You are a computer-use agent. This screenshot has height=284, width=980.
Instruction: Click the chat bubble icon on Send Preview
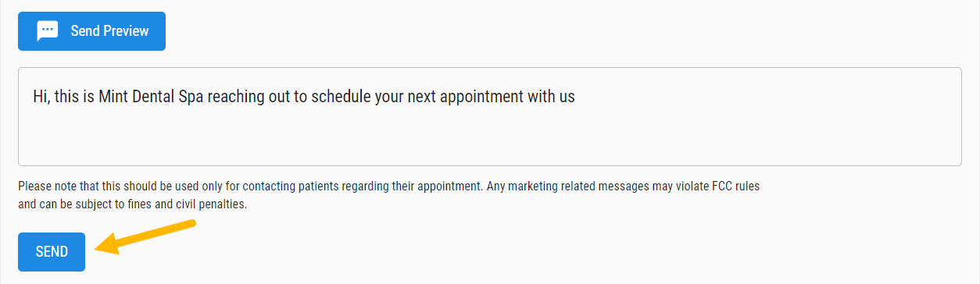coord(48,31)
